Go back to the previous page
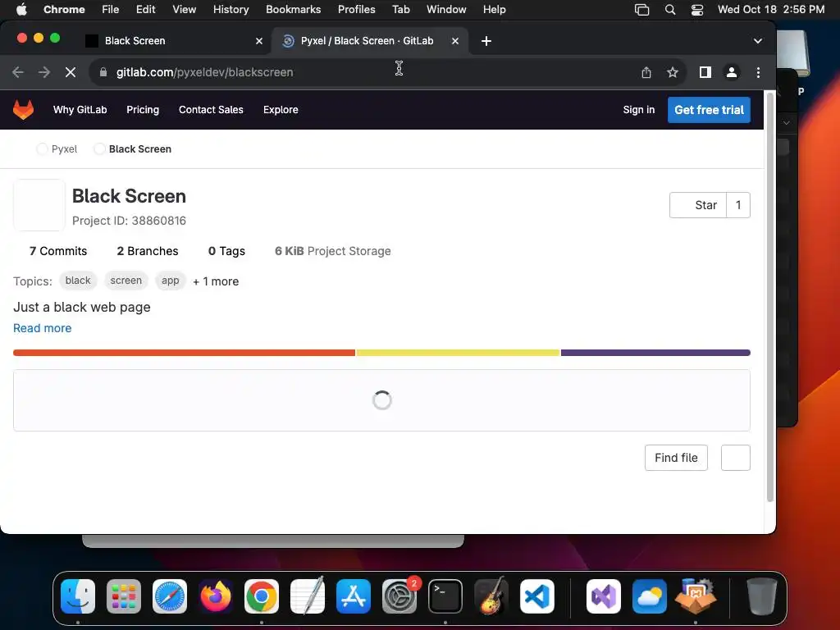Image resolution: width=840 pixels, height=630 pixels. point(18,72)
